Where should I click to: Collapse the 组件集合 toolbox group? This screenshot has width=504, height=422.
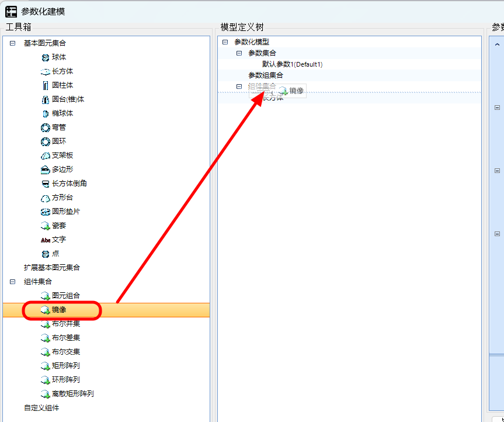(12, 282)
